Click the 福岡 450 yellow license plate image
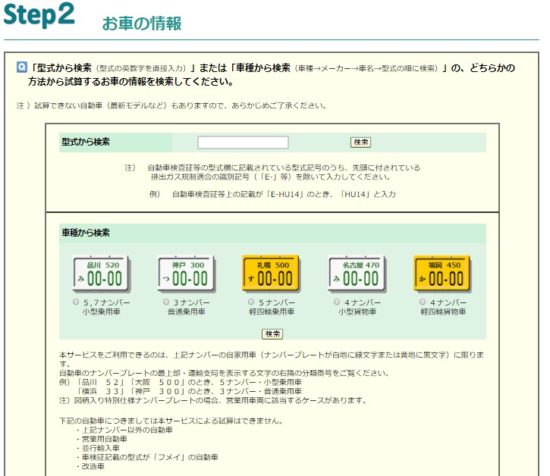The image size is (550, 476). (x=442, y=274)
